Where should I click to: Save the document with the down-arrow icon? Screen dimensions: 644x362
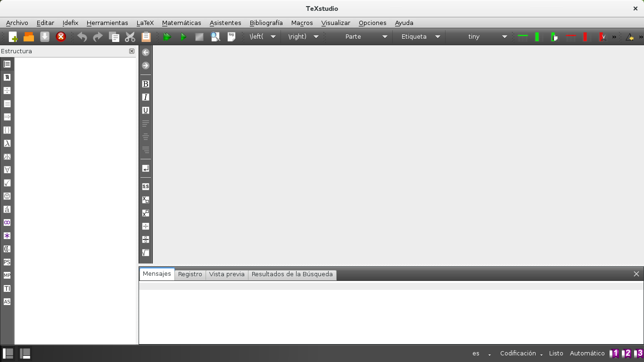tap(45, 37)
